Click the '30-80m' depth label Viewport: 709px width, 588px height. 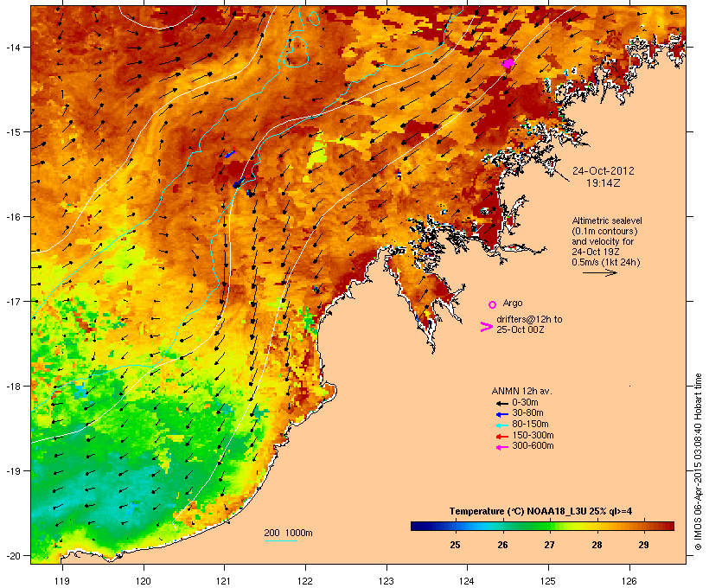527,412
